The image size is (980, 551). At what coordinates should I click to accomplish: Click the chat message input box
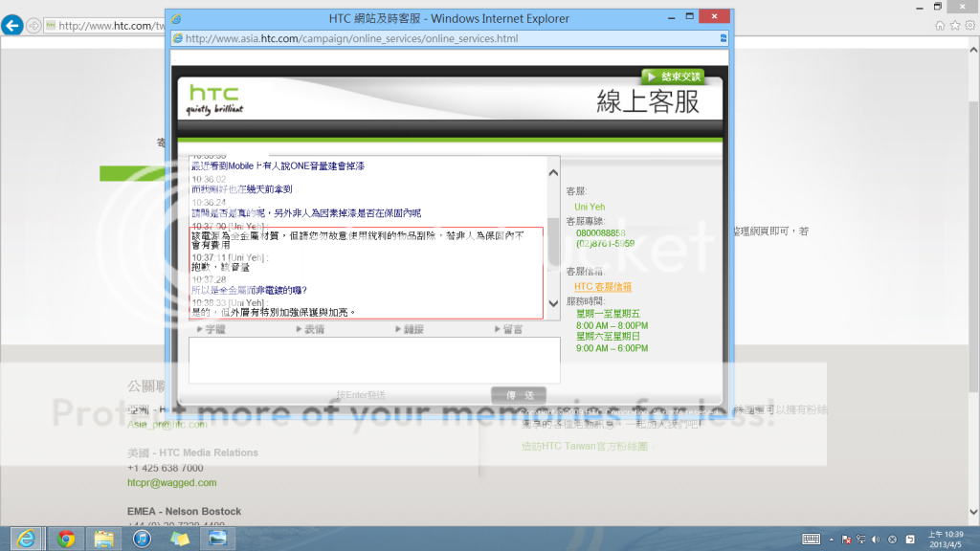coord(373,361)
